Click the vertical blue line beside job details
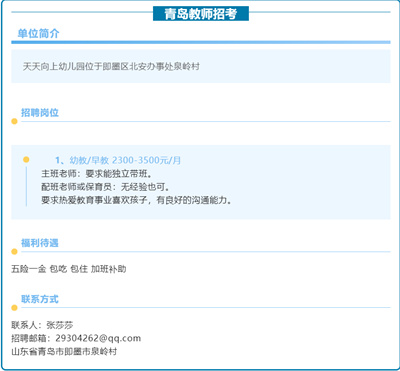The image size is (400, 371). tap(26, 186)
